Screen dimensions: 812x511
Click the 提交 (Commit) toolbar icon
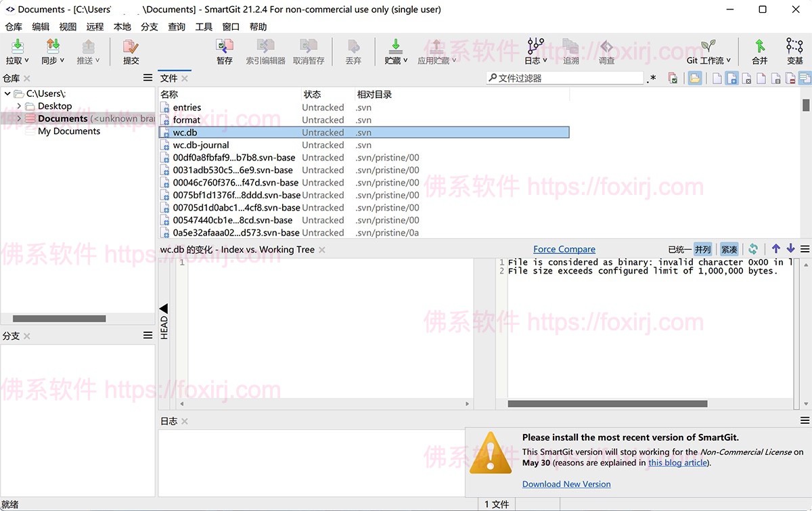pyautogui.click(x=131, y=47)
